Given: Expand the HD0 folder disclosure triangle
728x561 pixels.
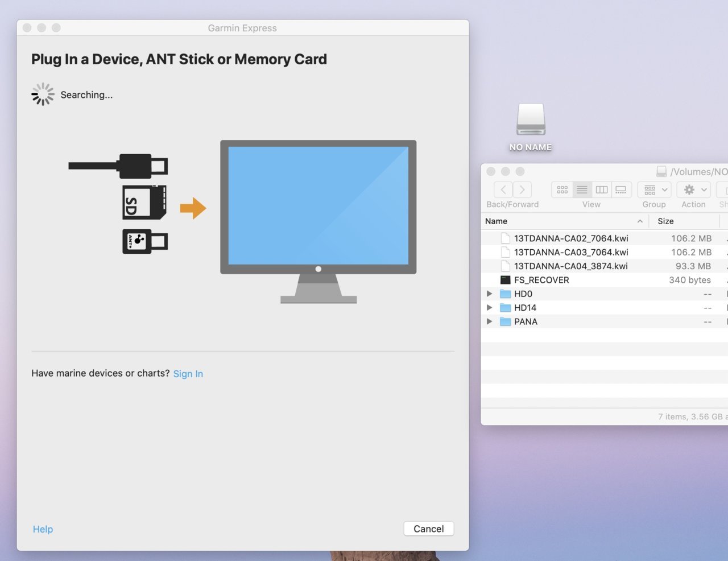Looking at the screenshot, I should tap(489, 294).
